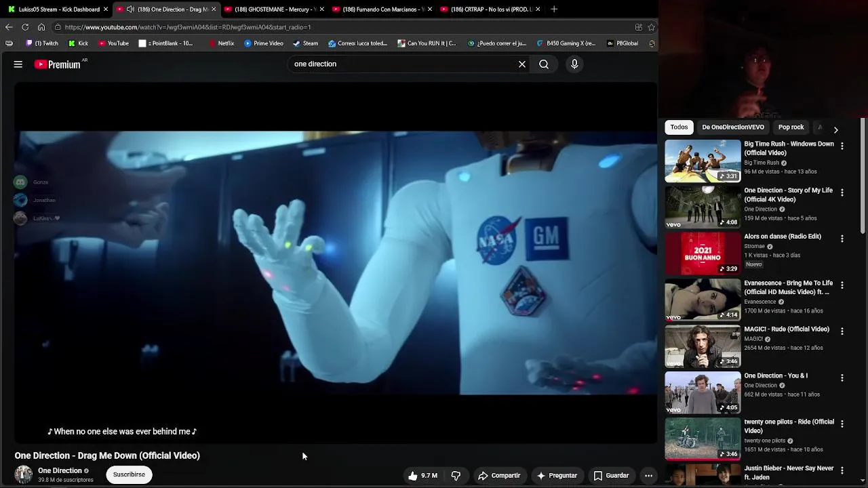Open options for You & I video

842,378
